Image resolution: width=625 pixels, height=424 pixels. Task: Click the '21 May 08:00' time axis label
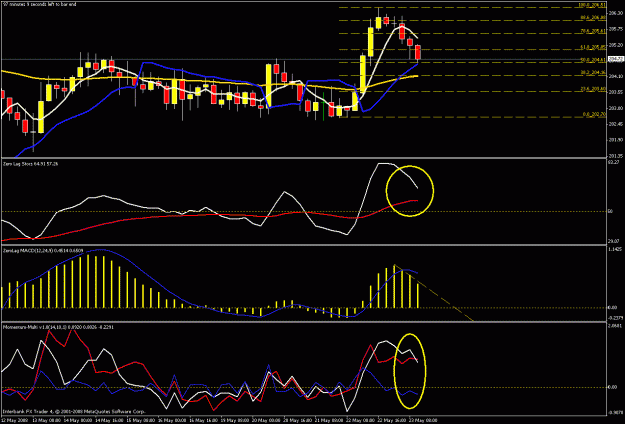tap(328, 421)
